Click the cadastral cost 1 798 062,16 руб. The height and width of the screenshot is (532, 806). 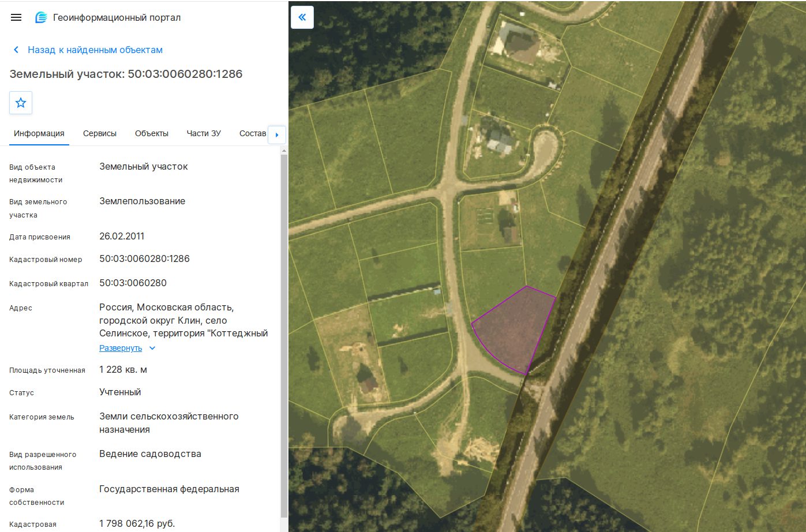click(137, 523)
